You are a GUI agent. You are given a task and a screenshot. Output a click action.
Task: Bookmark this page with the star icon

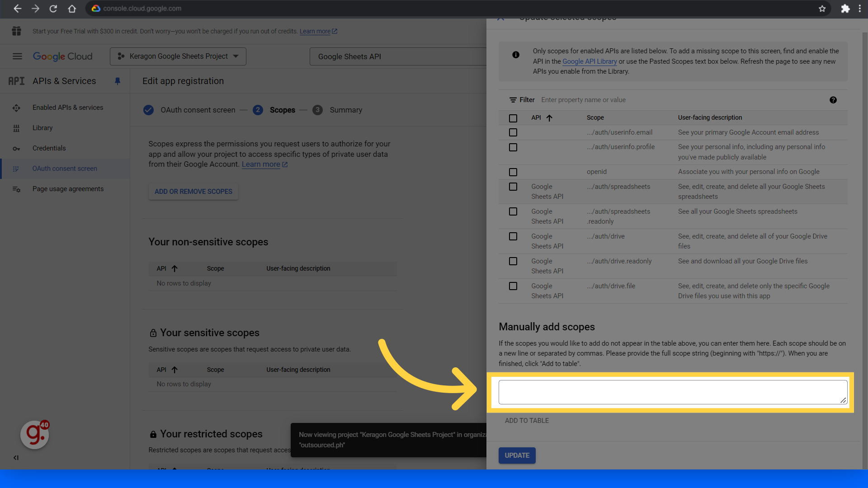(x=822, y=9)
